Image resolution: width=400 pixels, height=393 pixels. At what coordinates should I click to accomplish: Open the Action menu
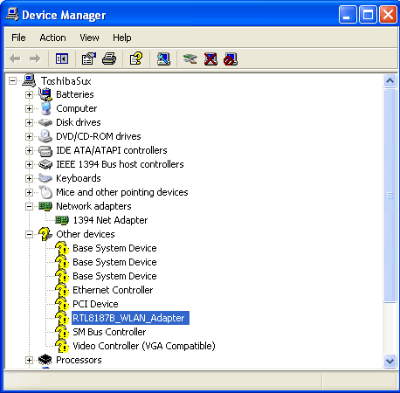pyautogui.click(x=53, y=38)
